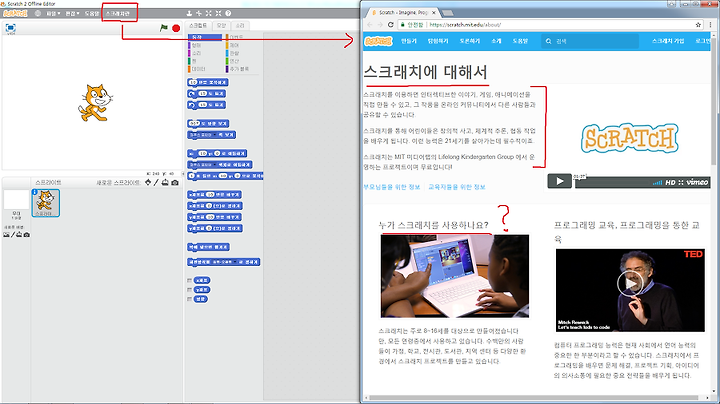Viewport: 720px width, 404px height.
Task: Select the Delete scissors tool in Scratch toolbar
Action: tap(199, 13)
